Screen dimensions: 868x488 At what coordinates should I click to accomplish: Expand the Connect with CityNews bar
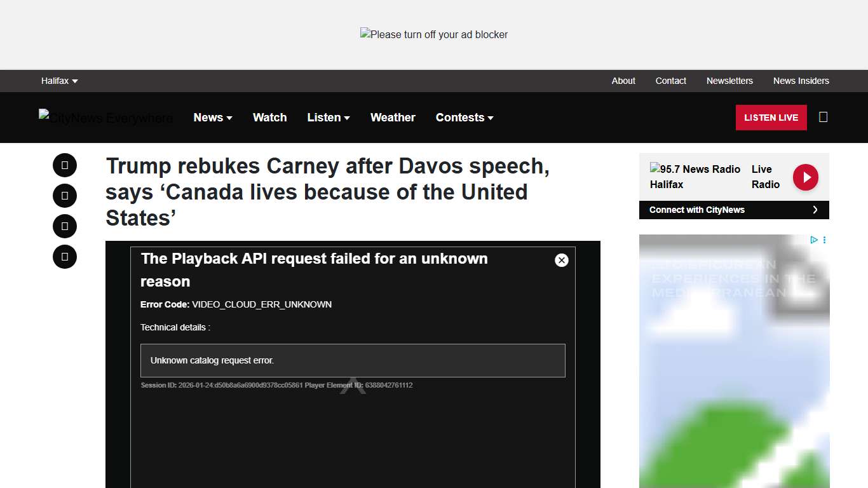tap(733, 210)
